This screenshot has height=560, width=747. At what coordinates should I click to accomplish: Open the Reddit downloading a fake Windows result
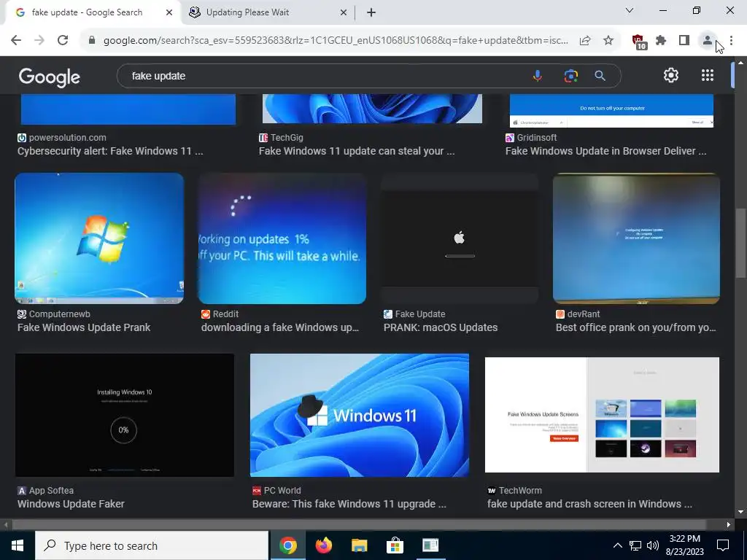pyautogui.click(x=279, y=327)
